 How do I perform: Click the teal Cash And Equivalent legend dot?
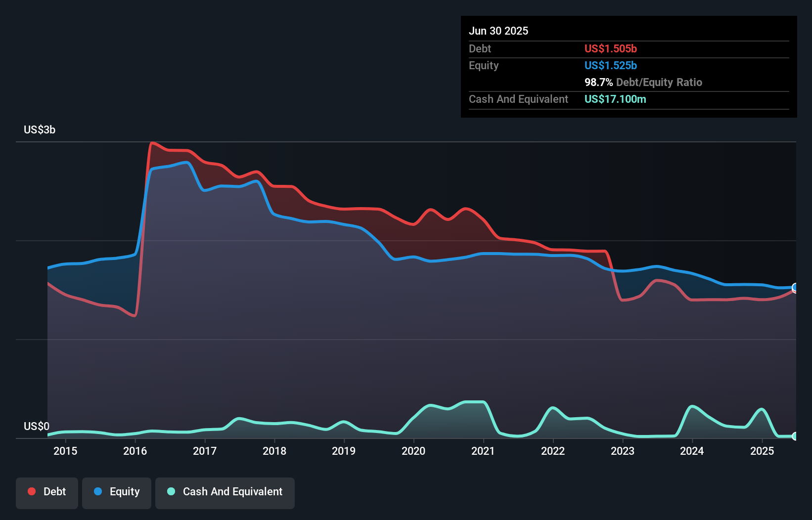point(171,492)
